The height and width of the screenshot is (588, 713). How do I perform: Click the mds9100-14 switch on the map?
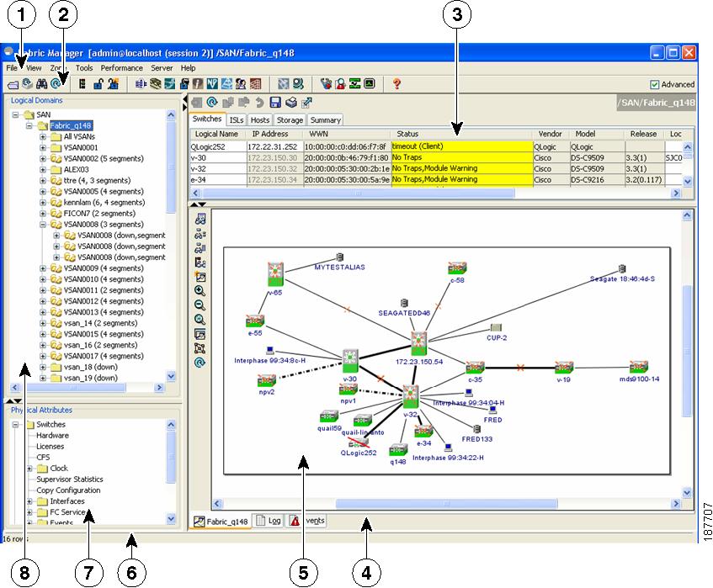638,367
